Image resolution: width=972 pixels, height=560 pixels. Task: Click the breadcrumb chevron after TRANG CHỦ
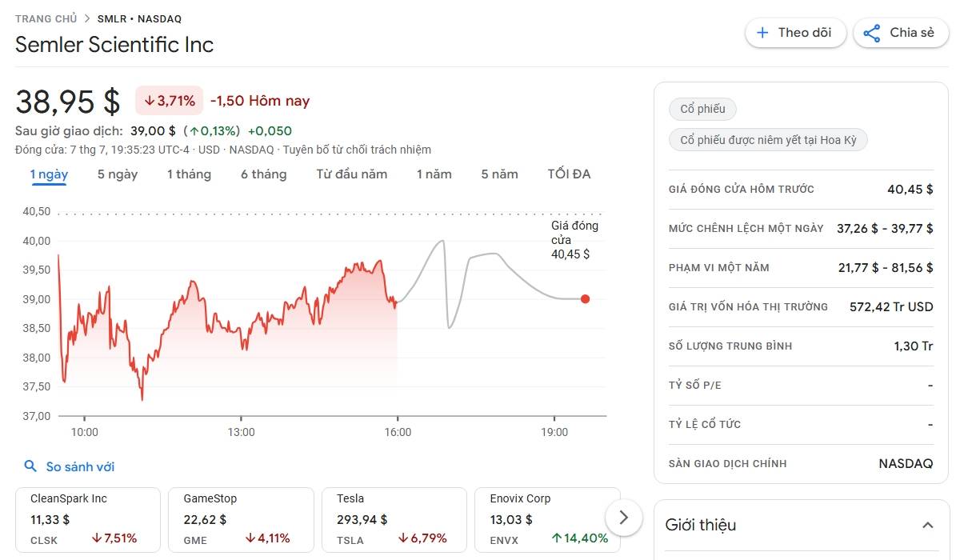pos(87,18)
